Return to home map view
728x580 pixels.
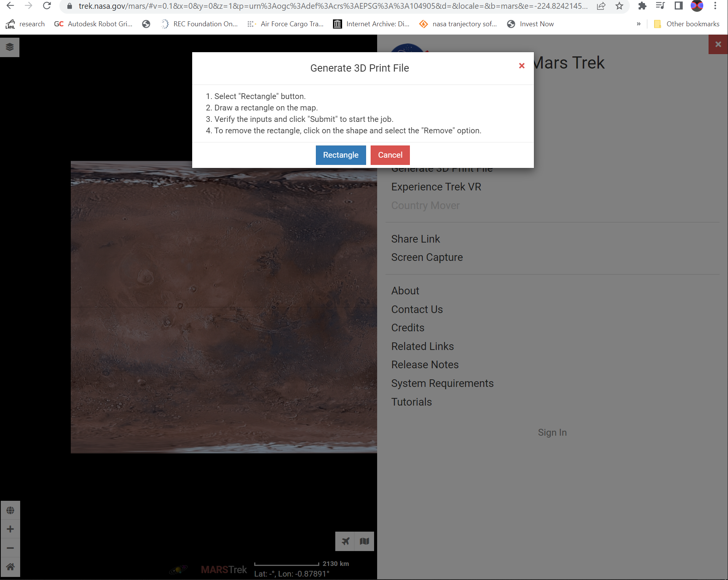[x=10, y=567]
